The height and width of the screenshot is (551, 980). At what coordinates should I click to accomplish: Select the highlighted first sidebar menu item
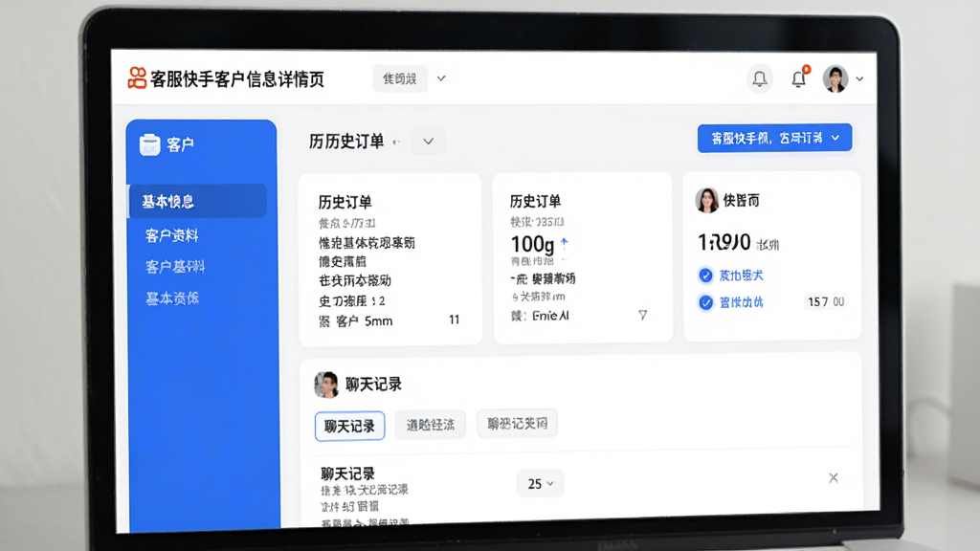pyautogui.click(x=197, y=201)
